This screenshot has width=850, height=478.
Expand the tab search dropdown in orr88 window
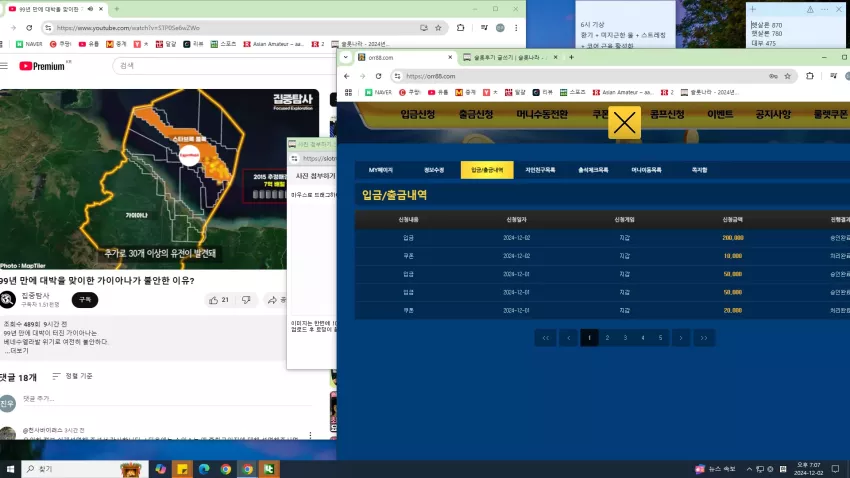(x=346, y=57)
